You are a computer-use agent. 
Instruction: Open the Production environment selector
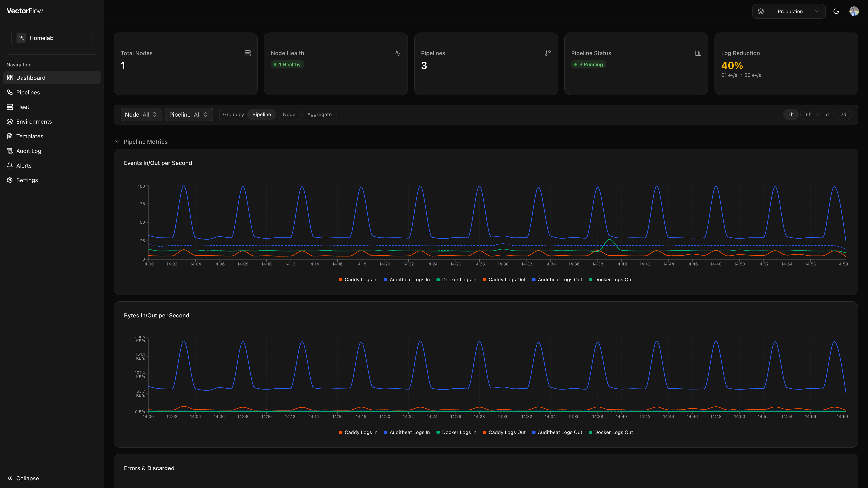789,11
